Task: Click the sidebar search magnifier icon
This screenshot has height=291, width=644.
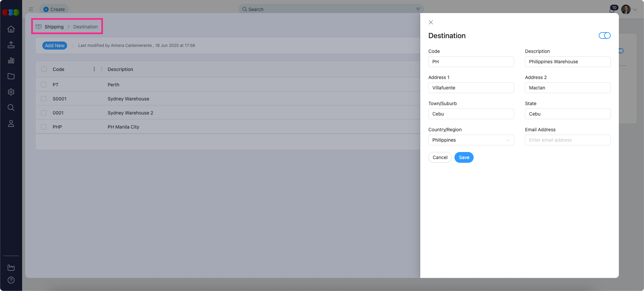Action: pyautogui.click(x=11, y=108)
